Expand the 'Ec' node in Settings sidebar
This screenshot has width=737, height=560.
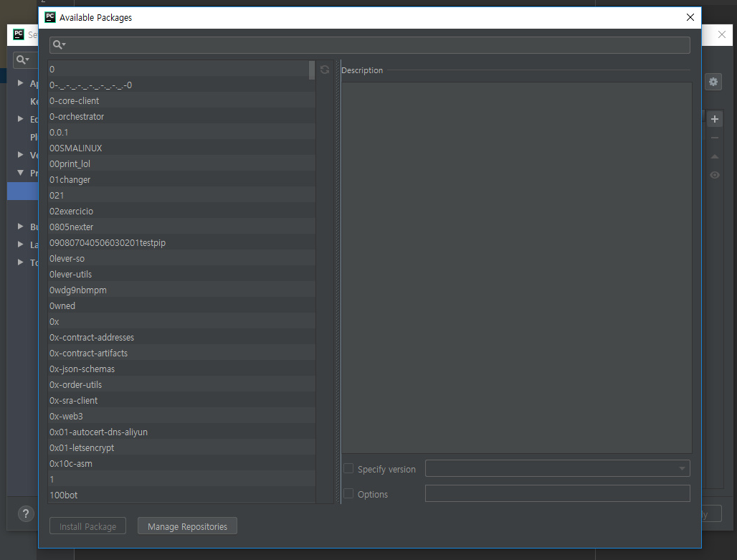pyautogui.click(x=20, y=119)
